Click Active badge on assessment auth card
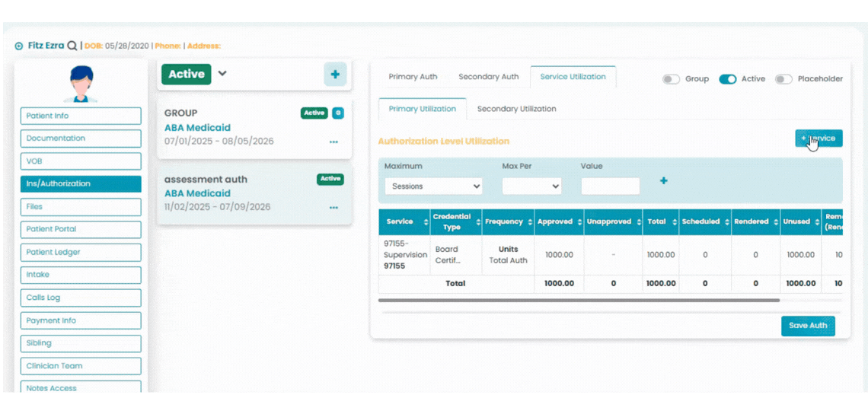Viewport: 868px width, 414px height. [x=330, y=179]
